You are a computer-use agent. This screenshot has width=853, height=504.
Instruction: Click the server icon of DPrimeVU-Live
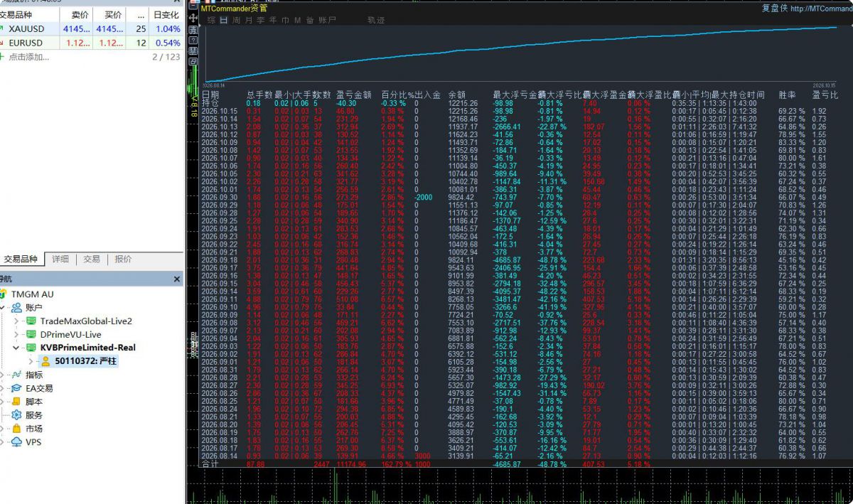pyautogui.click(x=31, y=334)
